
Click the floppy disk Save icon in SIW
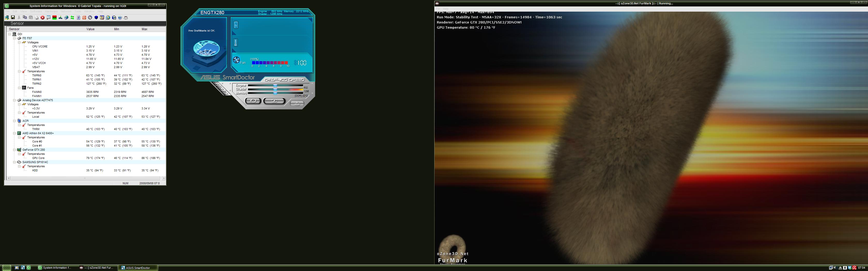coord(13,18)
